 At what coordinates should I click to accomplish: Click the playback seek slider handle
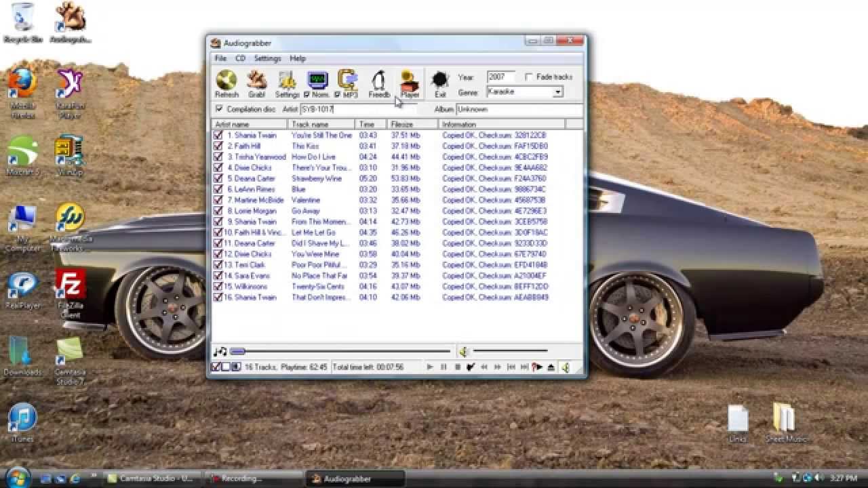(x=237, y=352)
